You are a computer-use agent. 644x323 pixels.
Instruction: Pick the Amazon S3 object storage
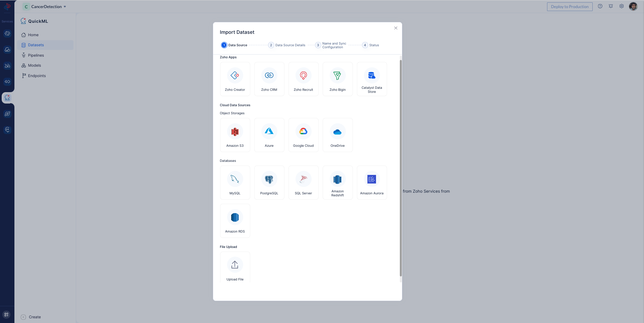tap(235, 135)
